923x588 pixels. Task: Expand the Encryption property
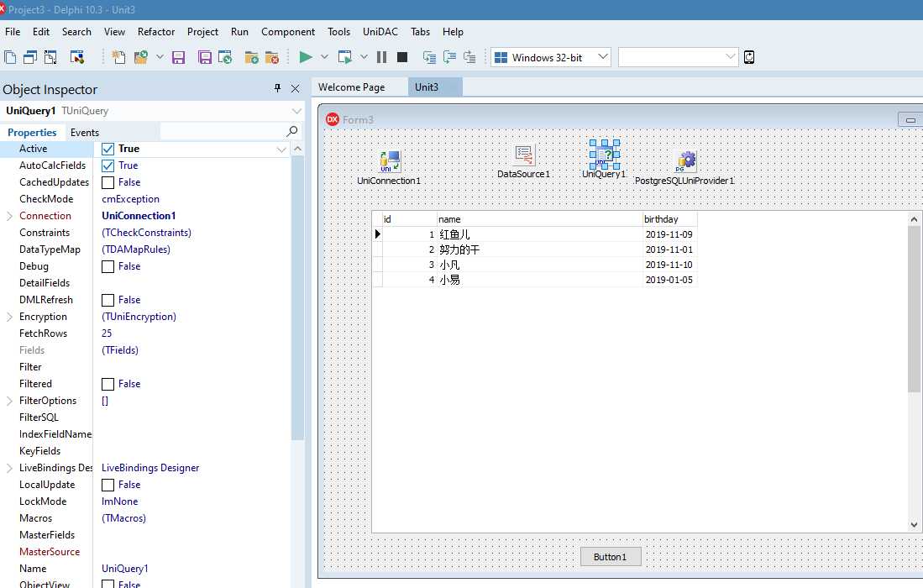9,317
